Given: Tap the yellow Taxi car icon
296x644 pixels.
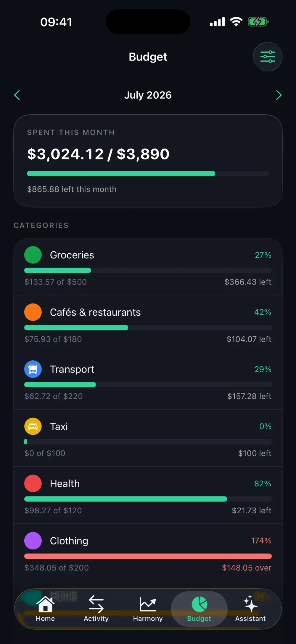Looking at the screenshot, I should pyautogui.click(x=33, y=426).
